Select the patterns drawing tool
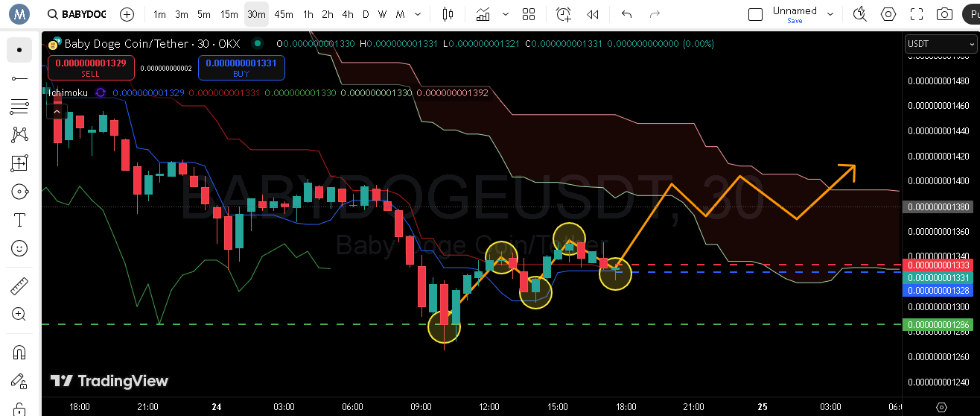The image size is (980, 416). click(x=19, y=135)
